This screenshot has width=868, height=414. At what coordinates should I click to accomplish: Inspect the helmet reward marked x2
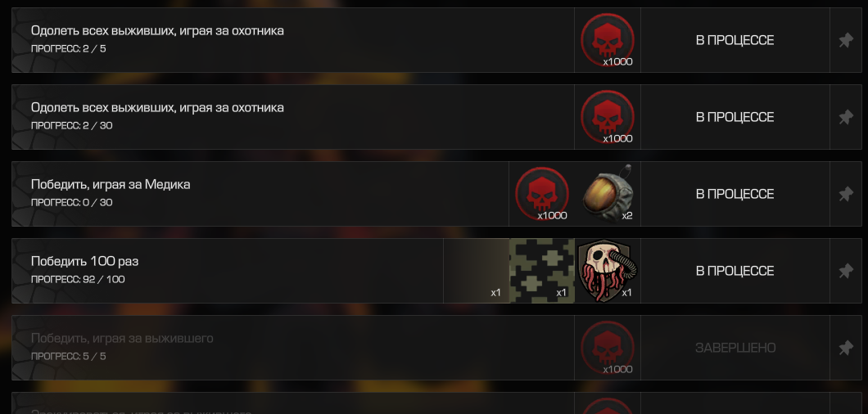pos(608,194)
